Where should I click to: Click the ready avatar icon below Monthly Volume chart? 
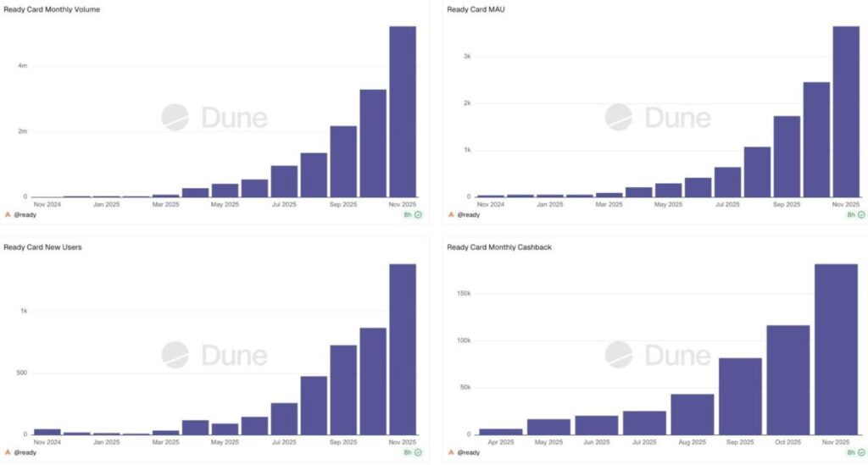[x=8, y=214]
